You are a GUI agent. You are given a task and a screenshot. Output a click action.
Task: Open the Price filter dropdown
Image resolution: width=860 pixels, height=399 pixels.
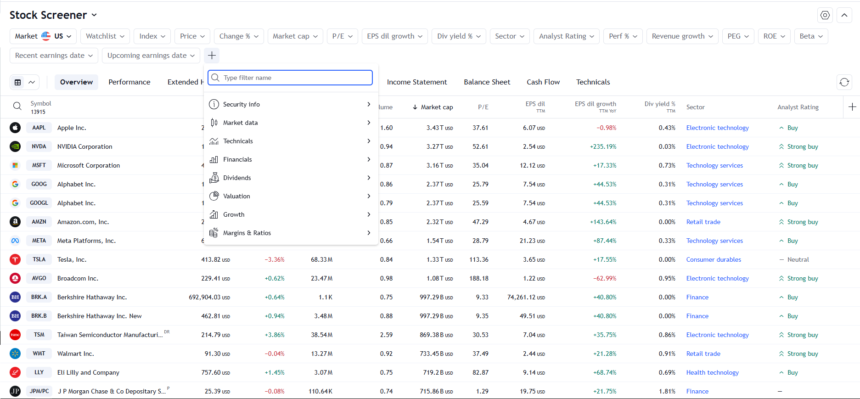(193, 36)
